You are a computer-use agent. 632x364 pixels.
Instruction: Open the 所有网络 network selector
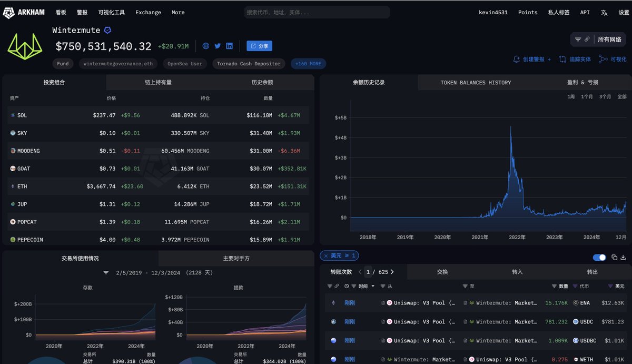(609, 40)
